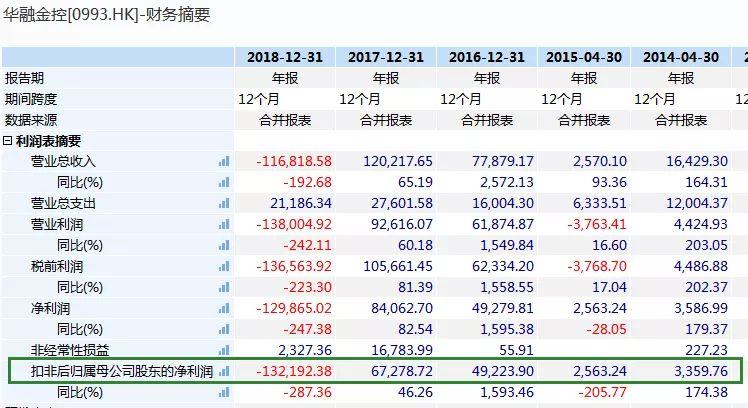Image resolution: width=748 pixels, height=408 pixels.
Task: Open chart icon for 营业总支出 row
Action: pos(224,203)
